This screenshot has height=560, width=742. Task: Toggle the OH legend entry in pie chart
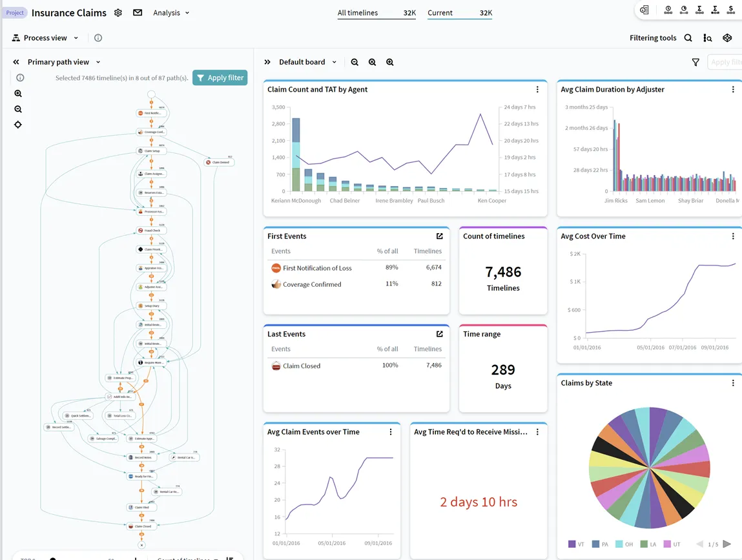(x=624, y=544)
